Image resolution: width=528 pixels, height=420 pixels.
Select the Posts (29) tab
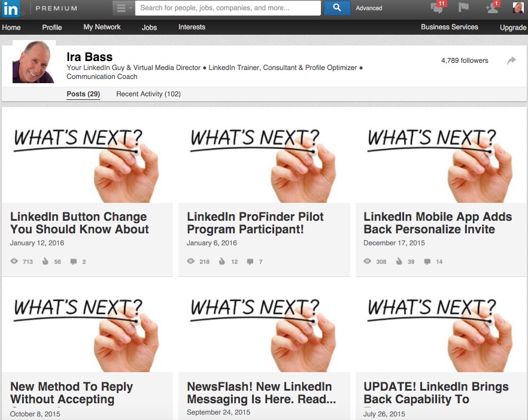tap(83, 94)
